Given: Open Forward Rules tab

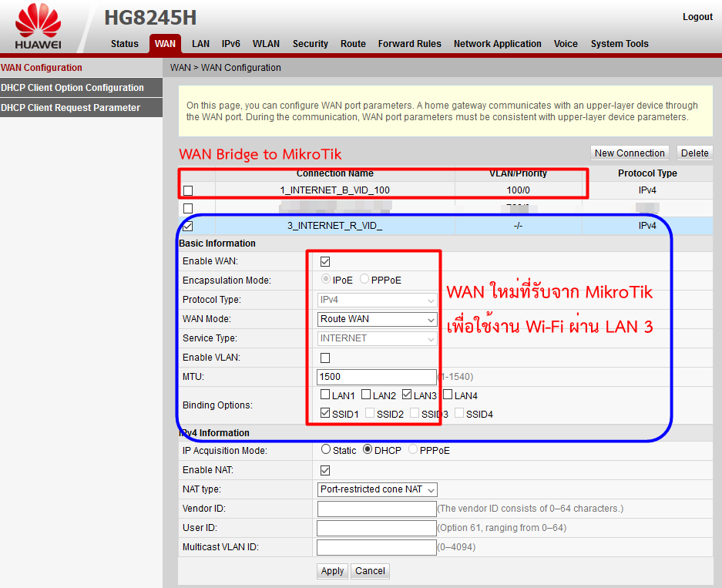Looking at the screenshot, I should click(x=409, y=44).
